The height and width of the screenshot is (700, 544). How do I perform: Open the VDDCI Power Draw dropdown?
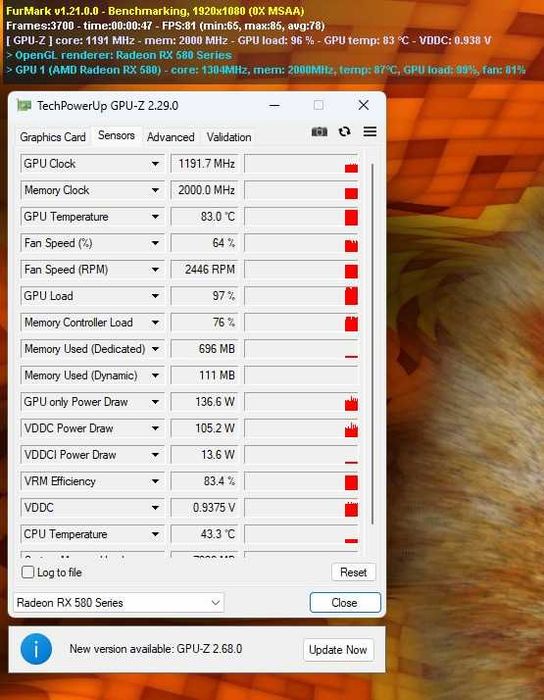[155, 455]
